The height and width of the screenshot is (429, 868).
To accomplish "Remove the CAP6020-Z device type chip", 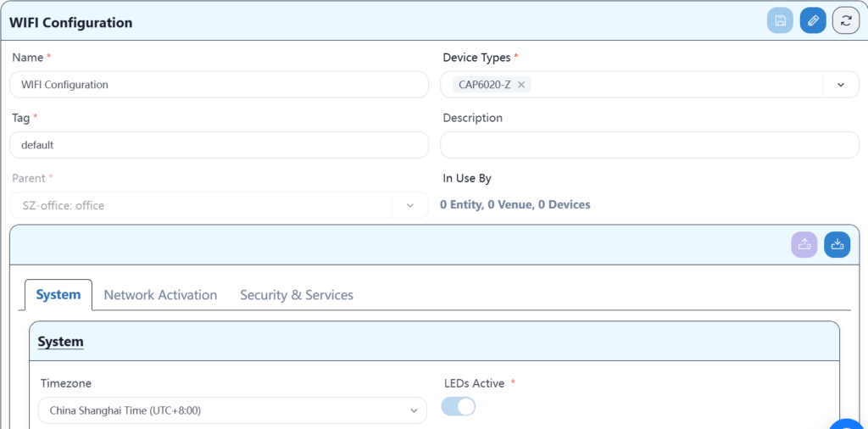I will [x=521, y=85].
